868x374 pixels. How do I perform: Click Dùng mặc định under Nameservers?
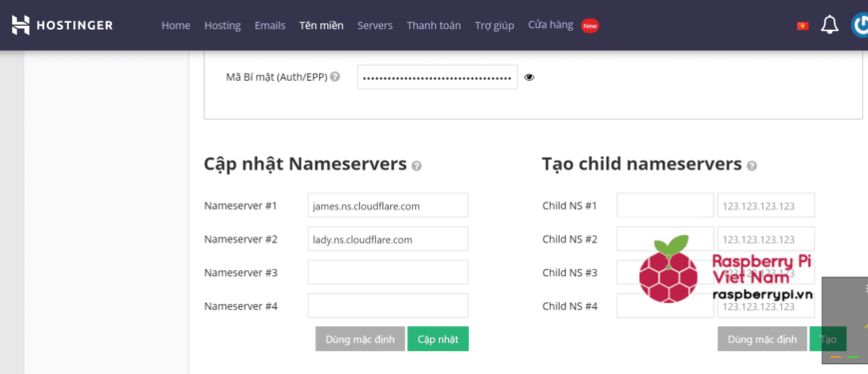360,339
